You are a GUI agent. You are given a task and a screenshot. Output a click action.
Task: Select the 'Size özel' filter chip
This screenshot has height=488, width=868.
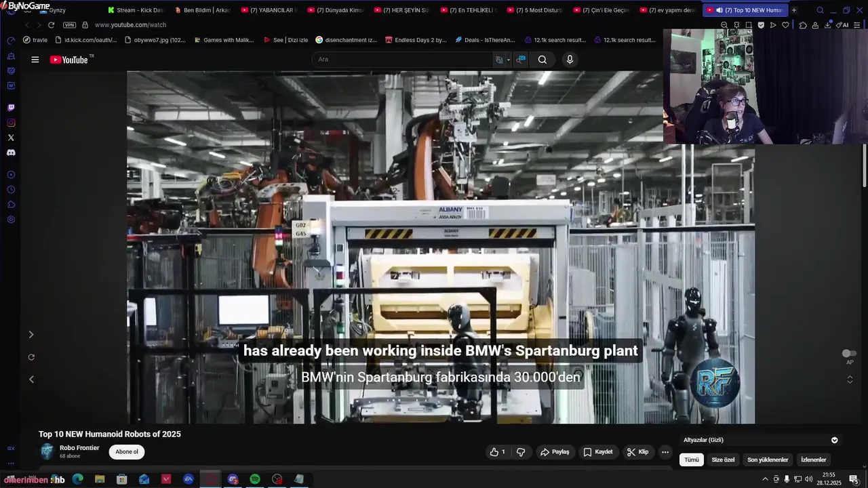[x=723, y=460]
